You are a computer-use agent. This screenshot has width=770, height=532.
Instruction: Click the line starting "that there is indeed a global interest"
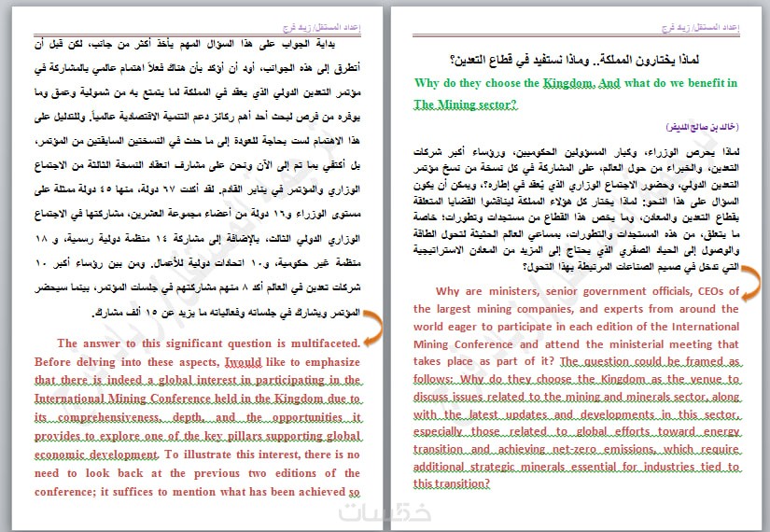pyautogui.click(x=198, y=381)
